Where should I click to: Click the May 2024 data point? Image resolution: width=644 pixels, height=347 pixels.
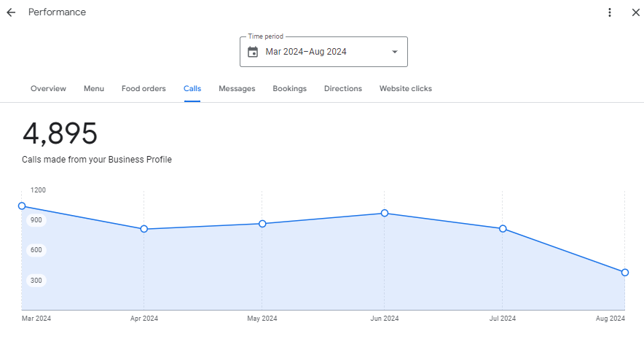262,224
